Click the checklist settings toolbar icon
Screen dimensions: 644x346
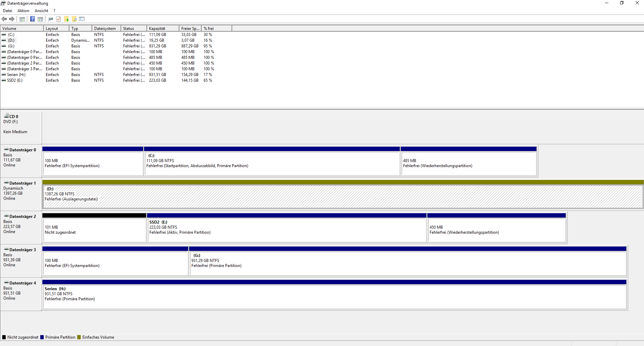point(82,19)
